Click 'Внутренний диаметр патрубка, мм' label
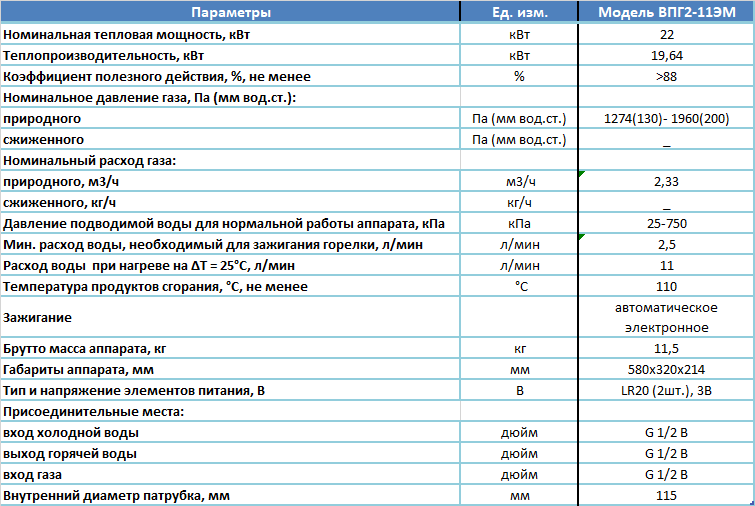755x506 pixels. tap(230, 495)
